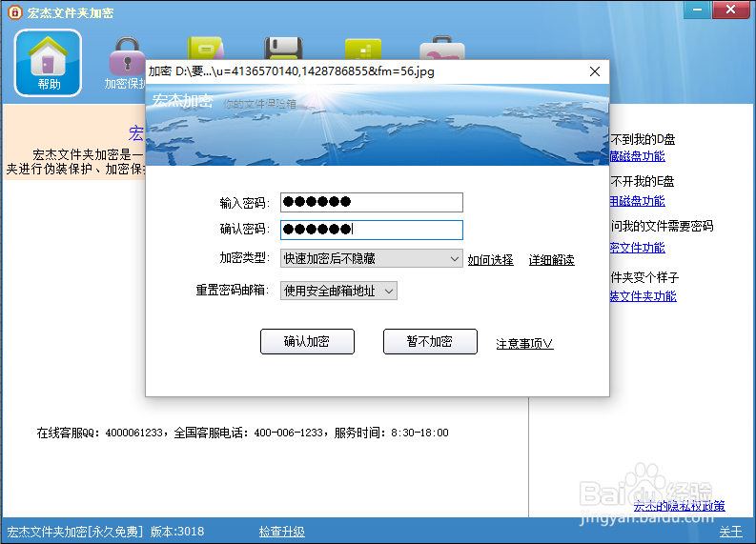Screen dimensions: 756x544
Task: Click the green disk drive toolbar icon
Action: point(205,49)
